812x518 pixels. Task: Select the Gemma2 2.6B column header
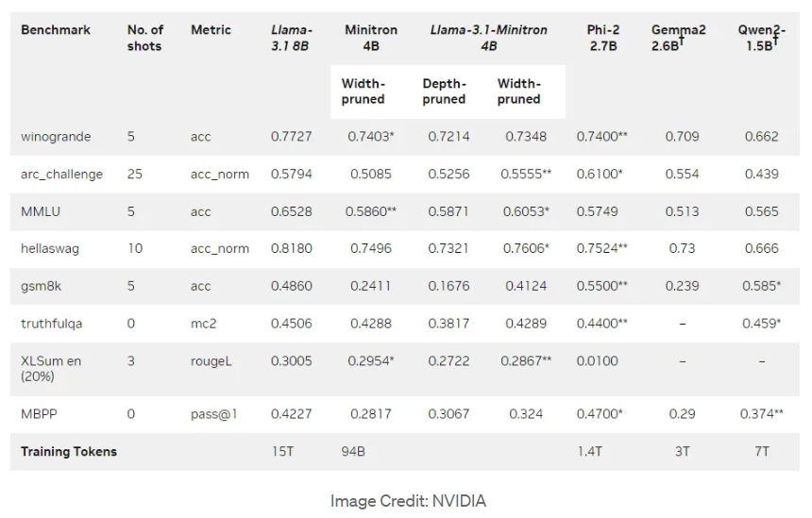coord(678,38)
